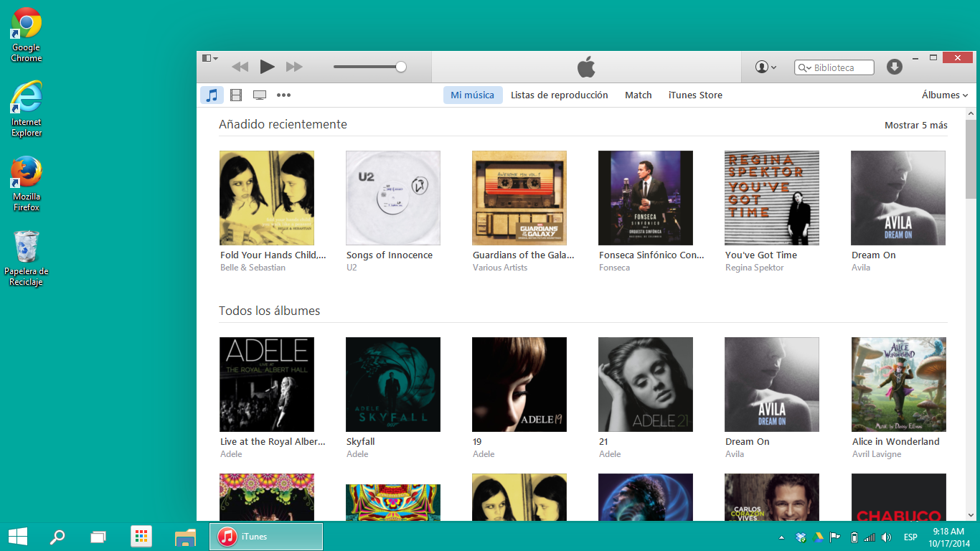Open Fold Your Hands Child album cover
The width and height of the screenshot is (980, 551).
267,198
